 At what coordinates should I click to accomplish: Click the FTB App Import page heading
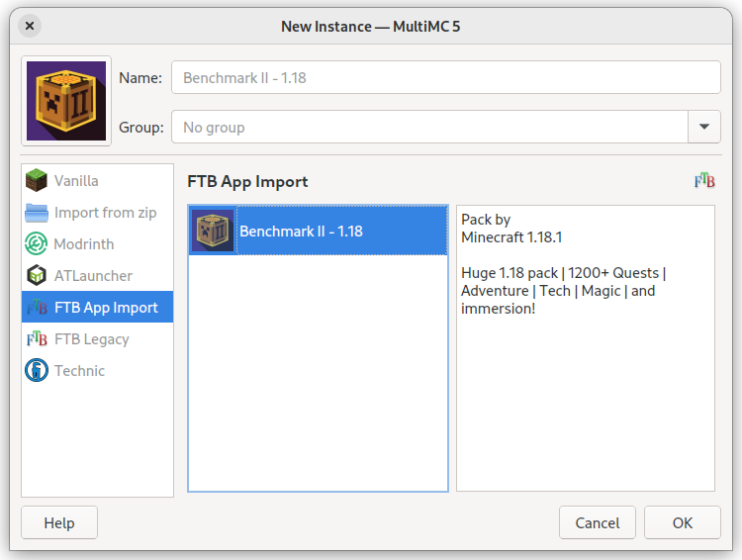click(247, 182)
